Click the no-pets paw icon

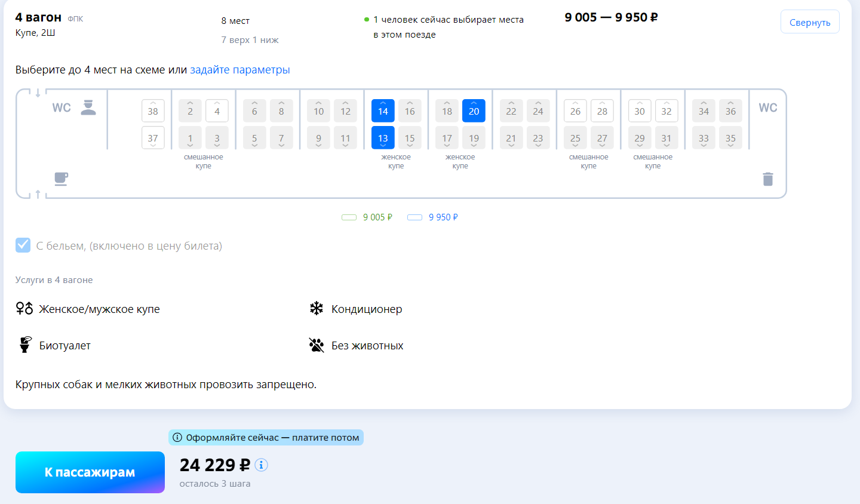point(316,345)
